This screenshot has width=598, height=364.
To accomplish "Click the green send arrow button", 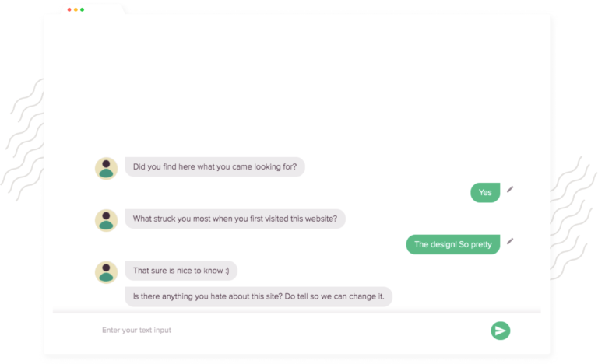I will [x=501, y=331].
